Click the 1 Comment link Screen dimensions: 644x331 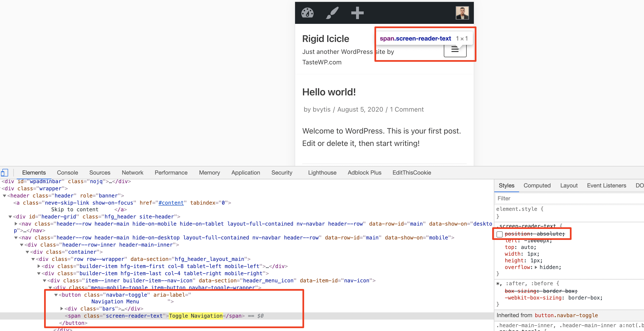coord(407,109)
